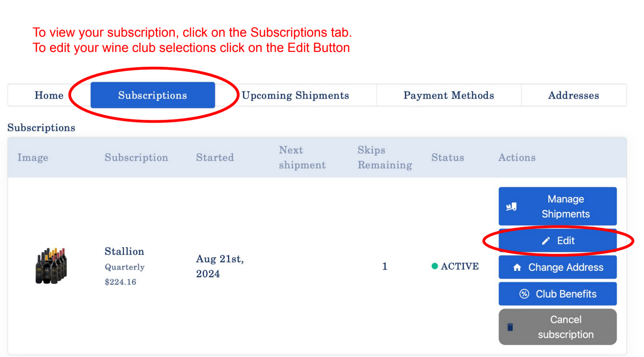Click the wine bottles thumbnail image
Viewport: 644px width, 357px height.
[51, 266]
